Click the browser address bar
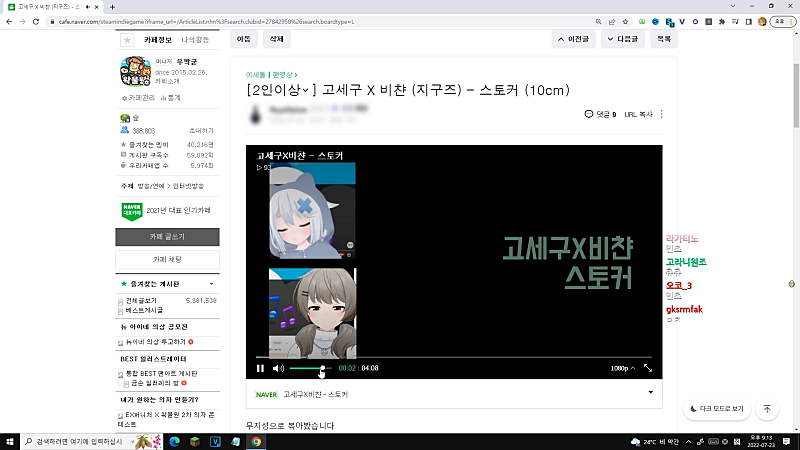The image size is (800, 450). (x=321, y=21)
